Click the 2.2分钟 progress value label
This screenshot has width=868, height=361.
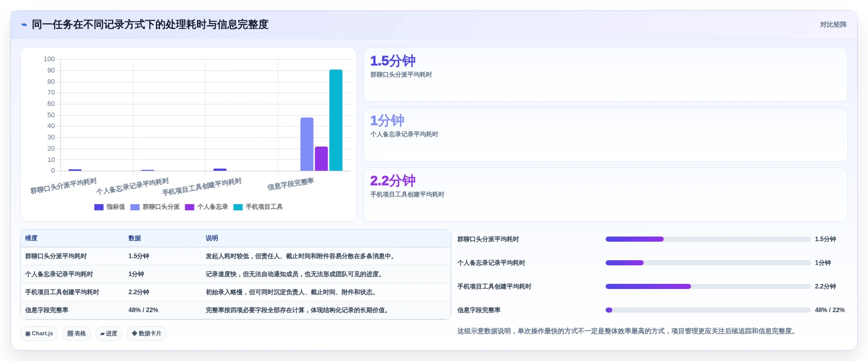[825, 286]
